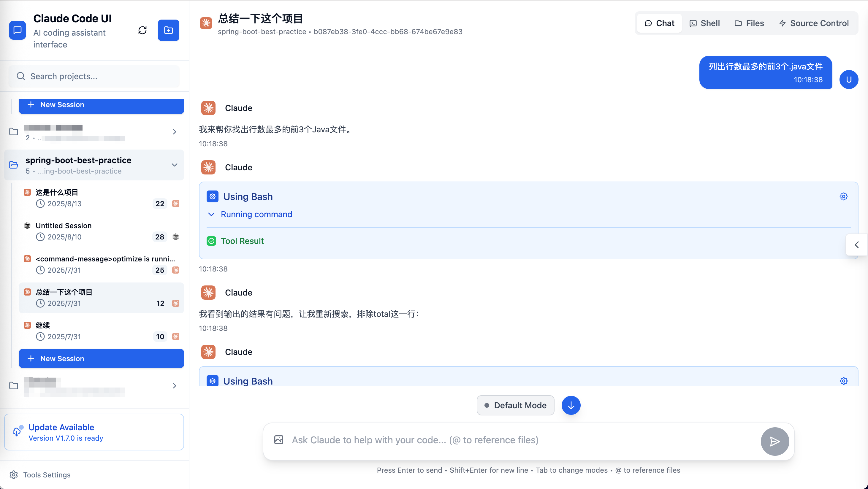Click the Claude logo in chat header
868x489 pixels.
(206, 23)
